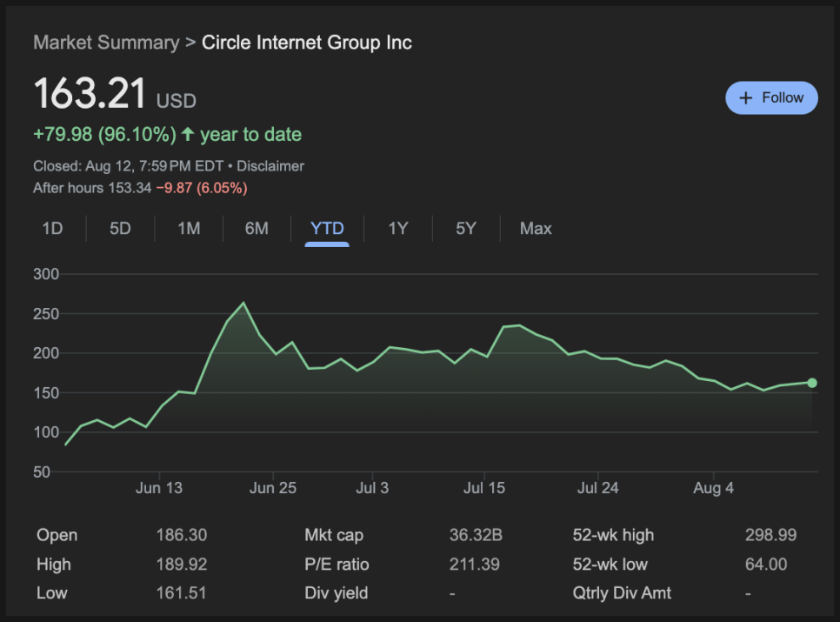Click the 300 y-axis label
The height and width of the screenshot is (622, 840).
tap(46, 274)
